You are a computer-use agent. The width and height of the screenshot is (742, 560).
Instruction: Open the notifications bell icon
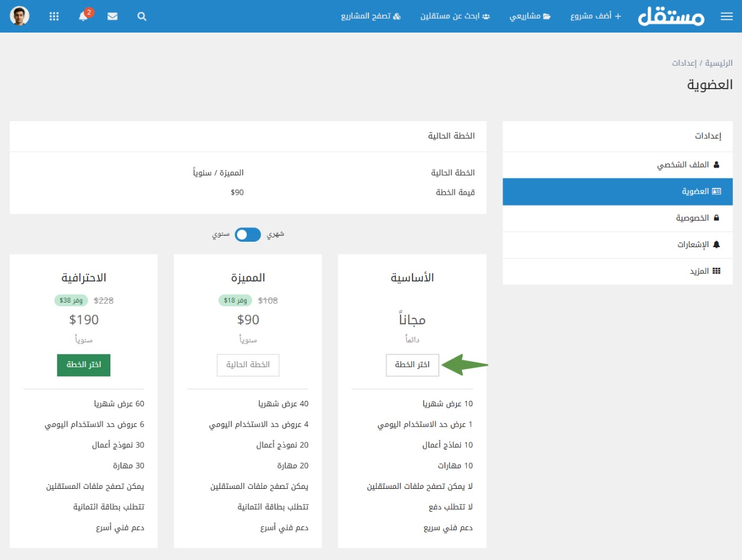click(83, 17)
